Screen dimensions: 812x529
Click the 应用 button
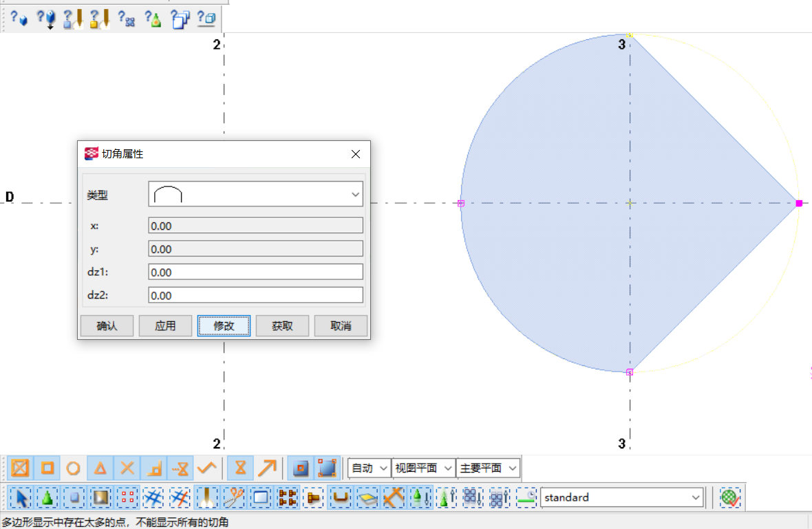[x=166, y=326]
